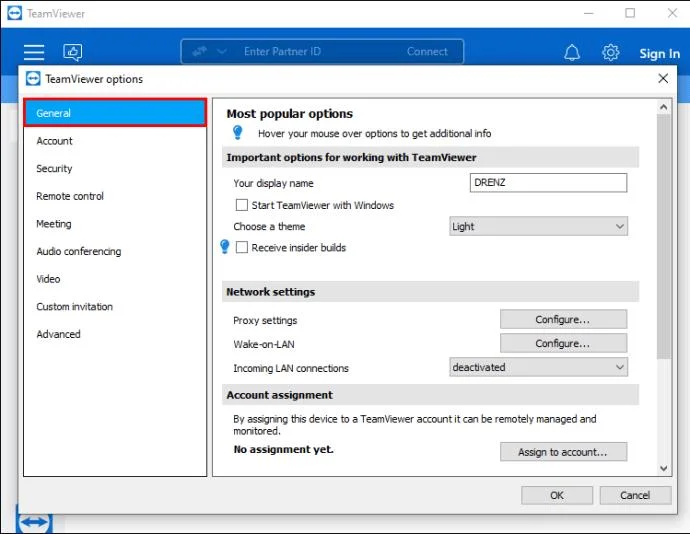Image resolution: width=690 pixels, height=534 pixels.
Task: Click Assign to account button
Action: pyautogui.click(x=563, y=452)
